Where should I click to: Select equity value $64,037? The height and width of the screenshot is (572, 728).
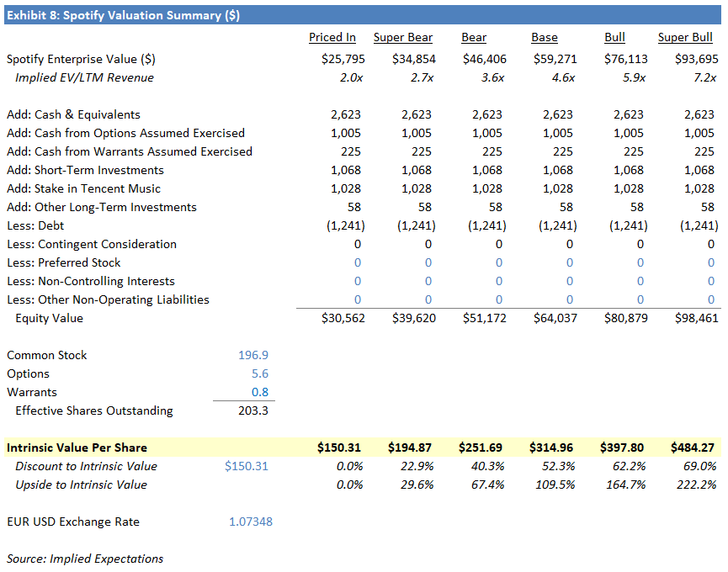[x=555, y=318]
